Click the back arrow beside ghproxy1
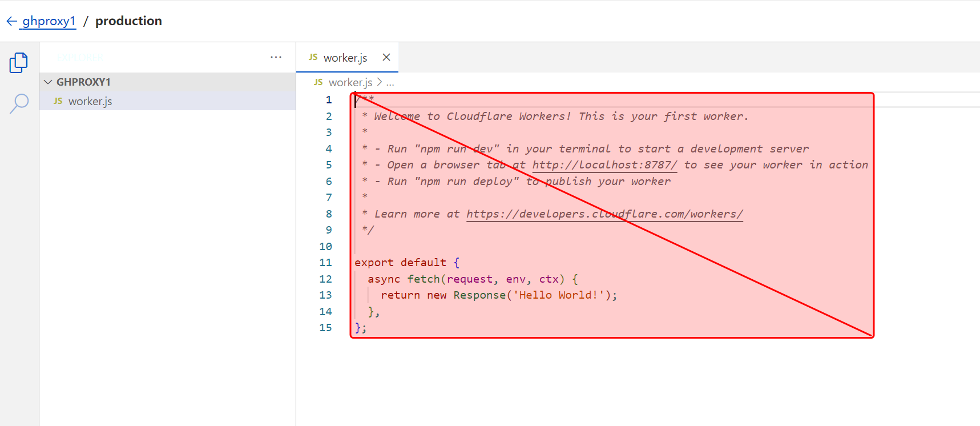 (11, 21)
